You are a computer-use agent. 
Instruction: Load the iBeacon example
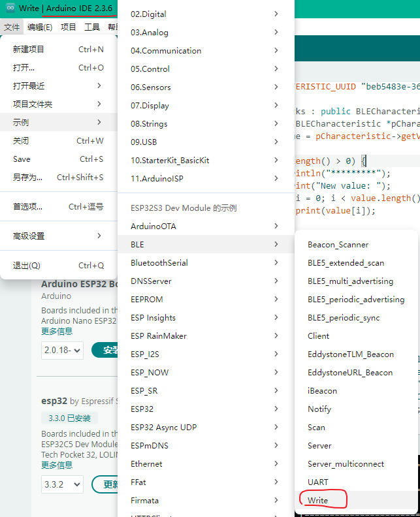[356, 391]
